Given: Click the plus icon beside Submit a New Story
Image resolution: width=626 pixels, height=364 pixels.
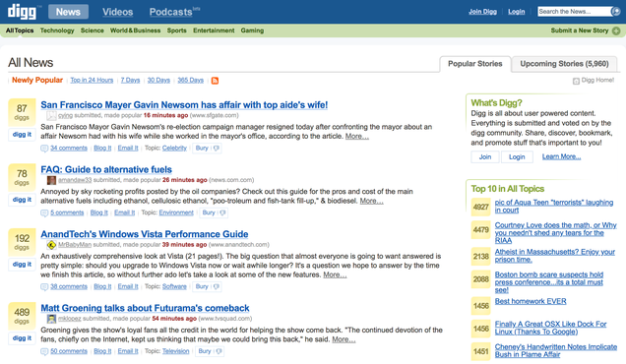Looking at the screenshot, I should 616,30.
